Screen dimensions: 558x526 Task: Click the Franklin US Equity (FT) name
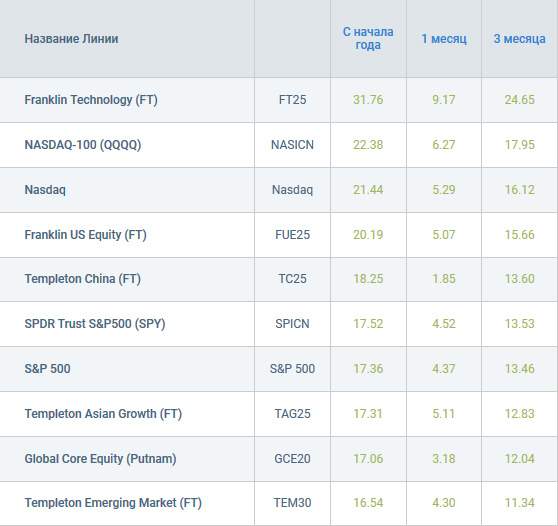85,235
